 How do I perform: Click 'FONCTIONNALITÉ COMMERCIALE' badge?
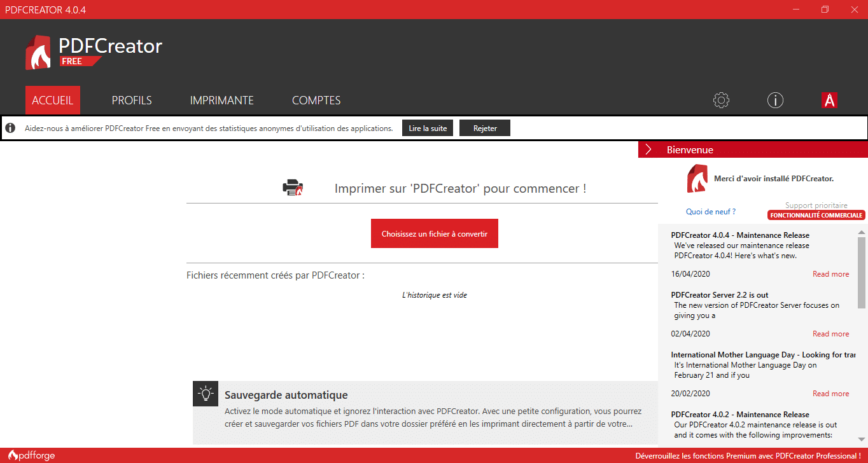point(816,215)
